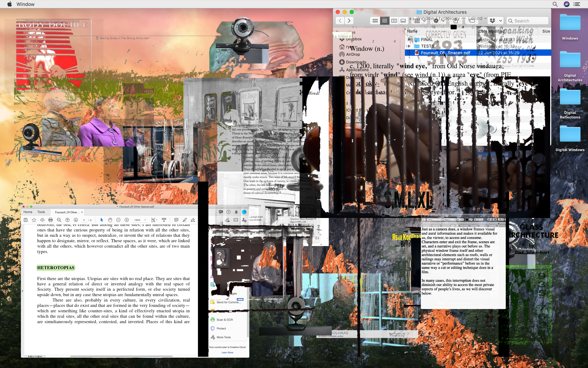
Task: Go to previous page with up arrow
Action: tap(68, 220)
